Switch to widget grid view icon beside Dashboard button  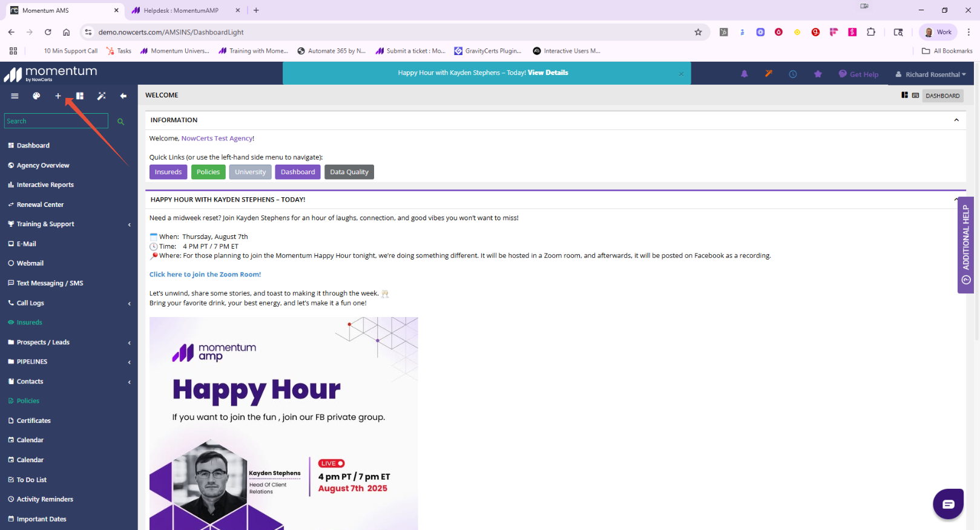tap(904, 95)
